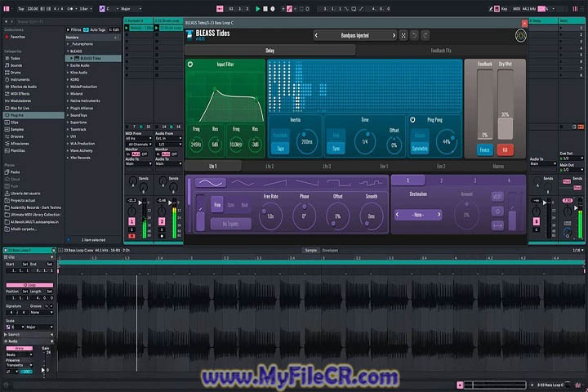Click the red Kill button
This screenshot has height=392, width=588.
[505, 150]
